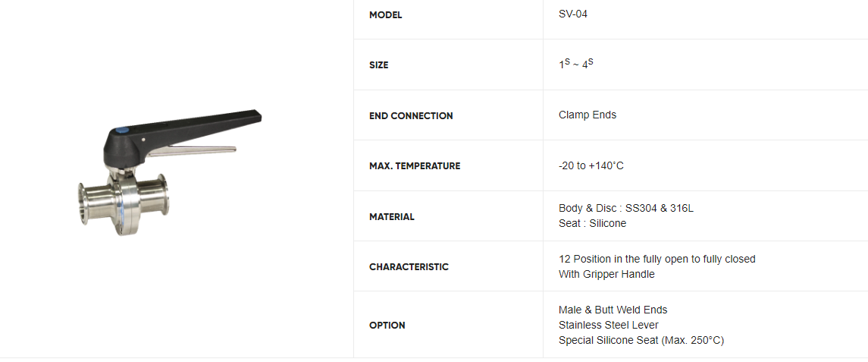Select the END CONNECTION label
Screen dimensions: 868x362
click(411, 116)
